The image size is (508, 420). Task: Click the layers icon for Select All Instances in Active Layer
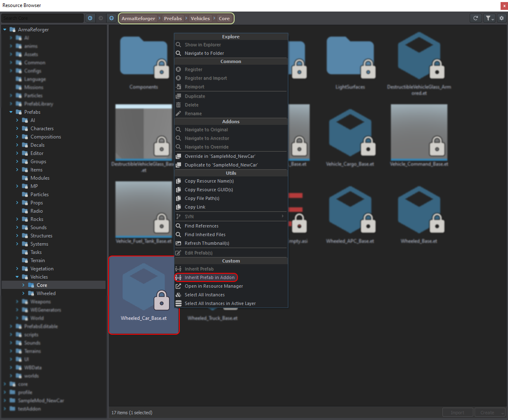(179, 303)
